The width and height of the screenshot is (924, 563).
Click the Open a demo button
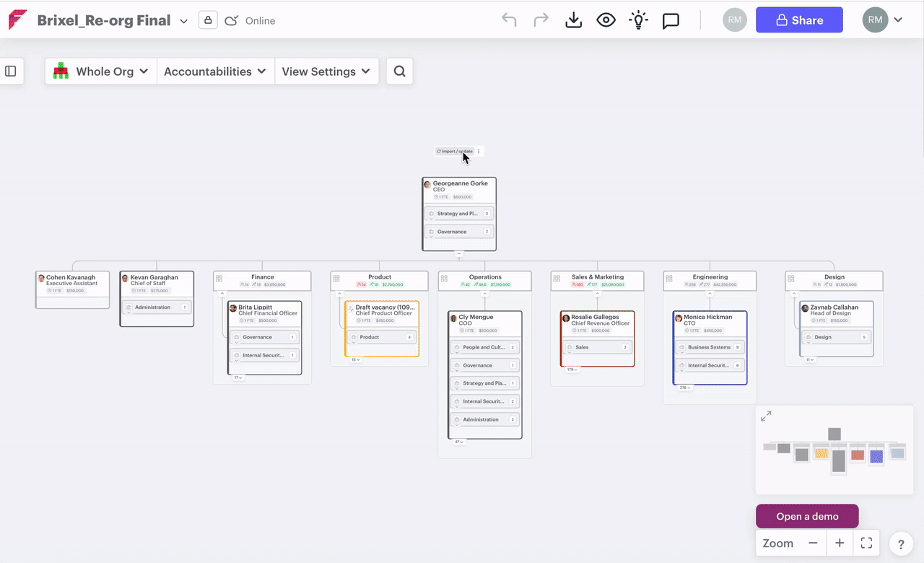click(x=807, y=516)
